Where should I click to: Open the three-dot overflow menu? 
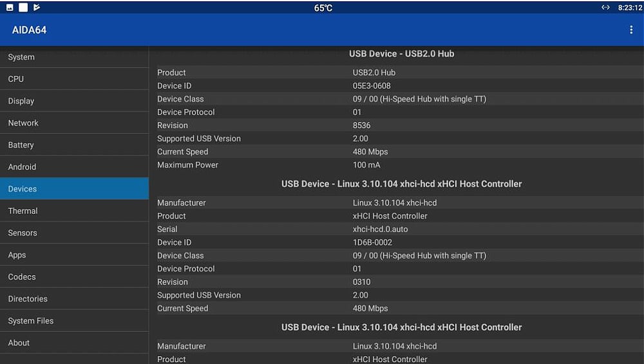[630, 30]
